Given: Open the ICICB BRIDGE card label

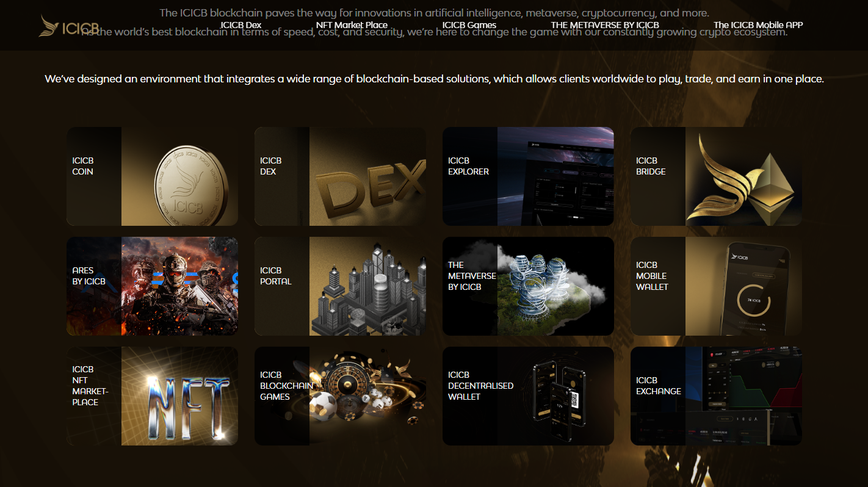Looking at the screenshot, I should tap(651, 166).
